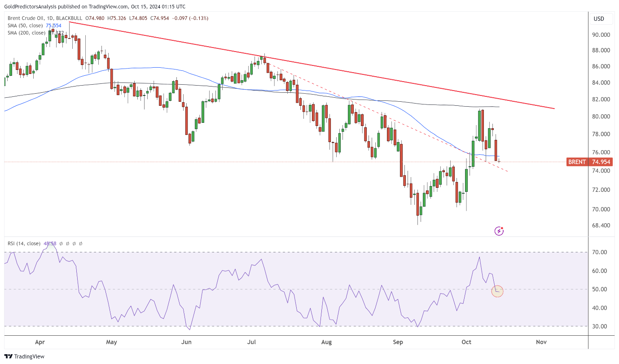Click the purple lightning event icon

(x=499, y=231)
